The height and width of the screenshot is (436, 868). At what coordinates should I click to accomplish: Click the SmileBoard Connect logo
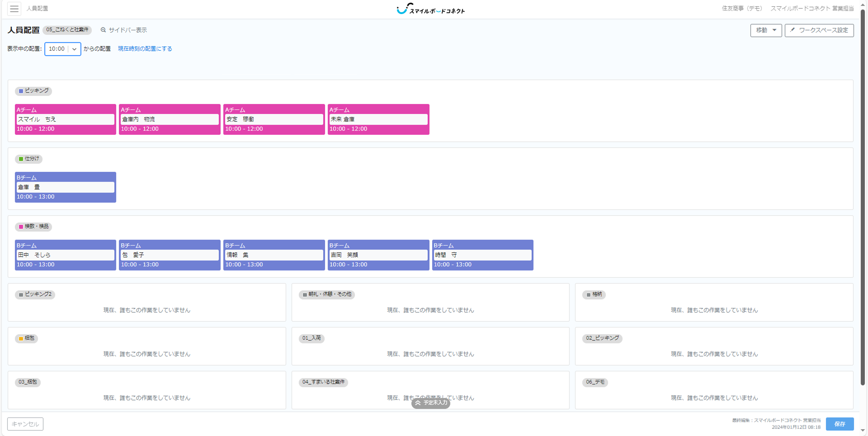[430, 9]
